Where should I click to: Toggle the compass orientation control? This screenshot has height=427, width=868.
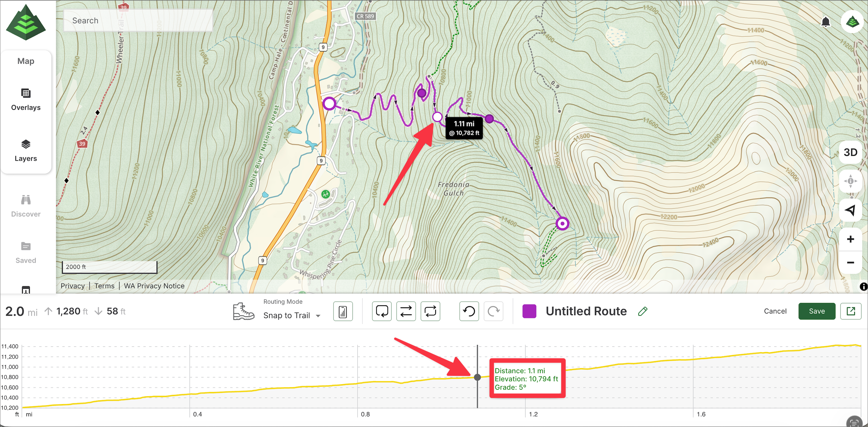pos(850,181)
